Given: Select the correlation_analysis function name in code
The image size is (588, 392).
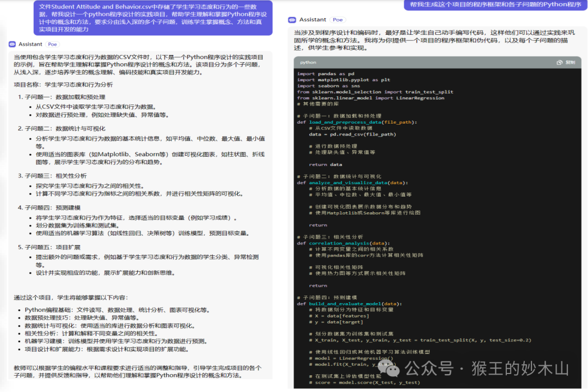Looking at the screenshot, I should 338,243.
